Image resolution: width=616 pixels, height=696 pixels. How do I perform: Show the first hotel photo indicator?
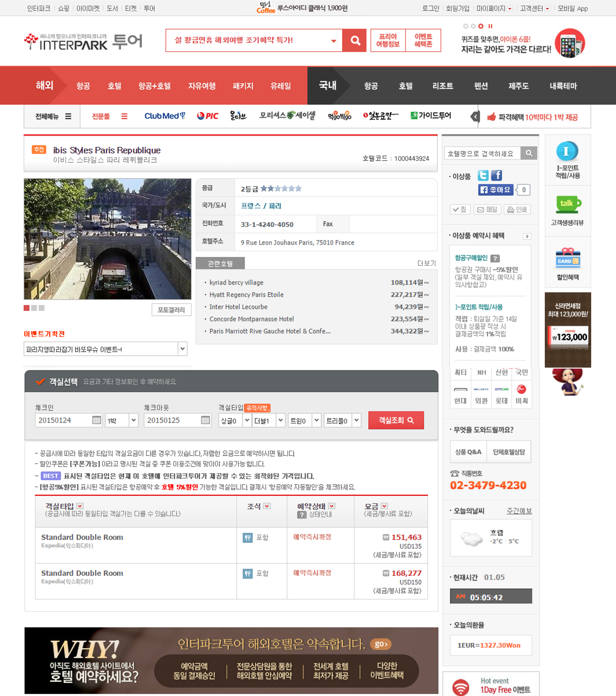tap(27, 308)
